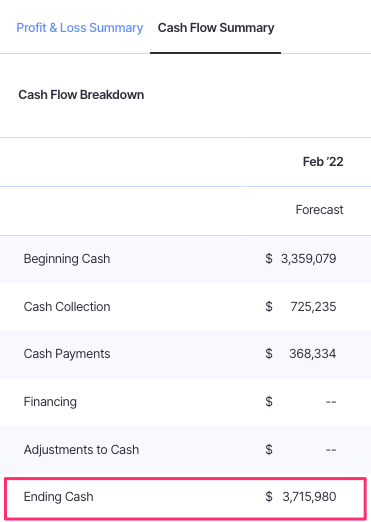The image size is (371, 522).
Task: Click the empty Financing value dashes
Action: click(x=331, y=402)
